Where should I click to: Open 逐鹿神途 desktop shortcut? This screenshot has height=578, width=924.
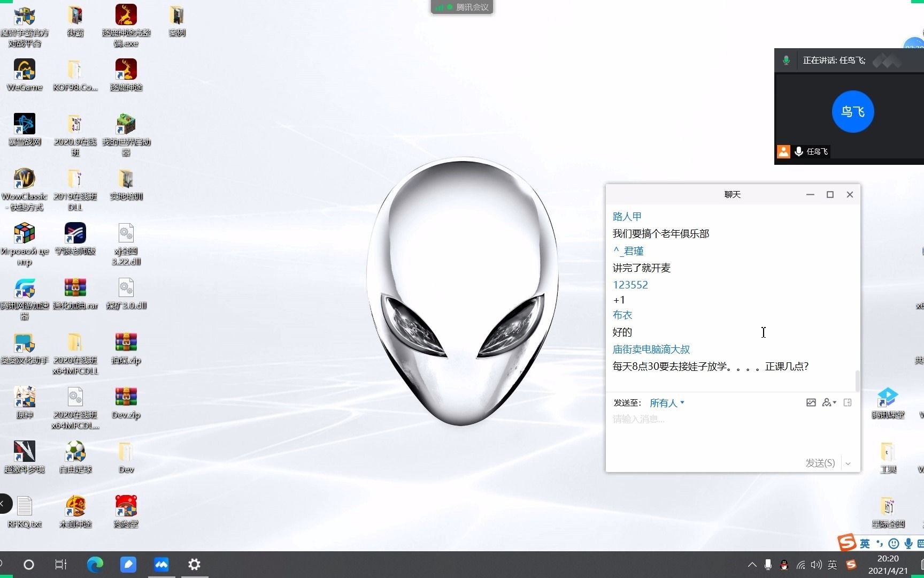(126, 75)
